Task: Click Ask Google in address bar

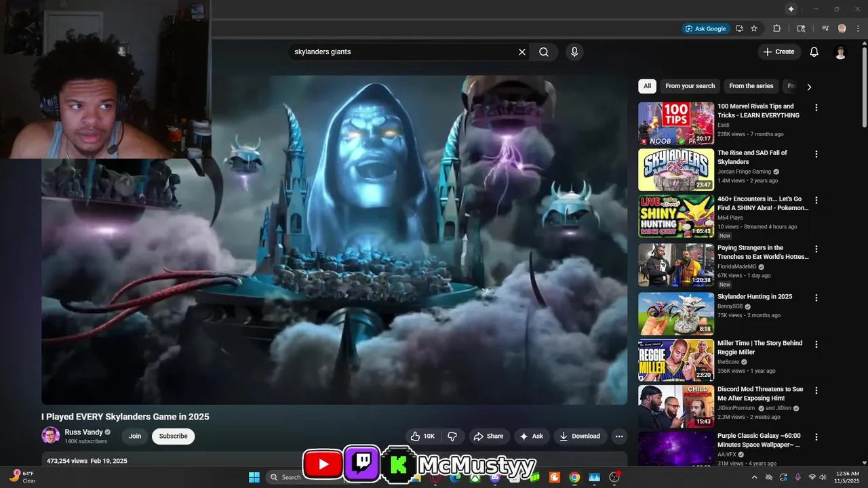Action: click(706, 28)
